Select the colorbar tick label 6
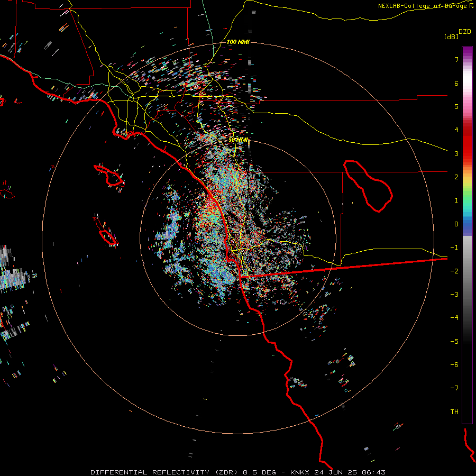The image size is (476, 476). 456,83
